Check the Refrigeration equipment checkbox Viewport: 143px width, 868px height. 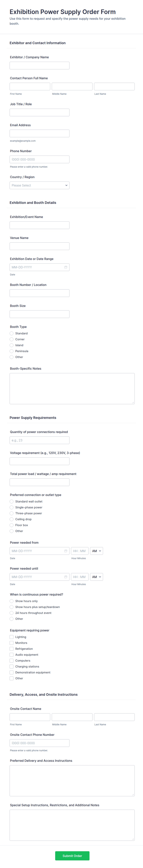(x=11, y=649)
